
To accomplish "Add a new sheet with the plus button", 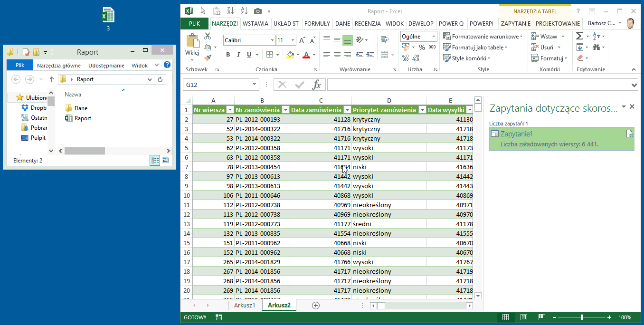I will [315, 305].
